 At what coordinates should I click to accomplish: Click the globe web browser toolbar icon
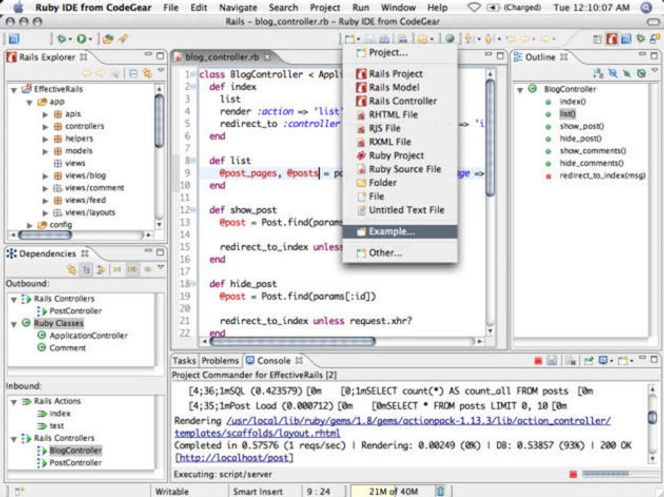(x=450, y=39)
